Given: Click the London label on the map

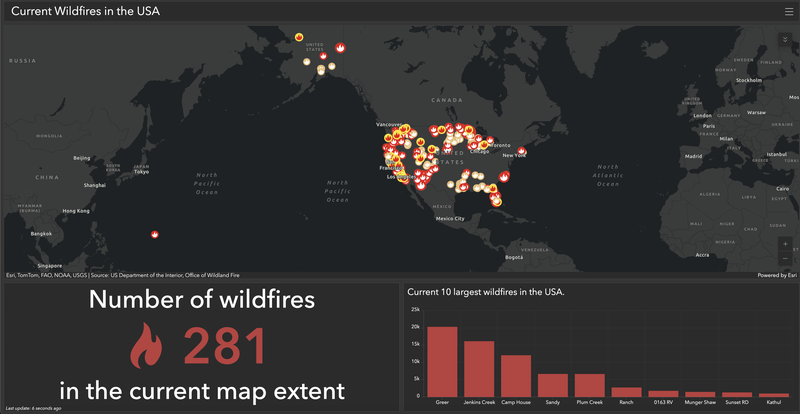Looking at the screenshot, I should 703,116.
